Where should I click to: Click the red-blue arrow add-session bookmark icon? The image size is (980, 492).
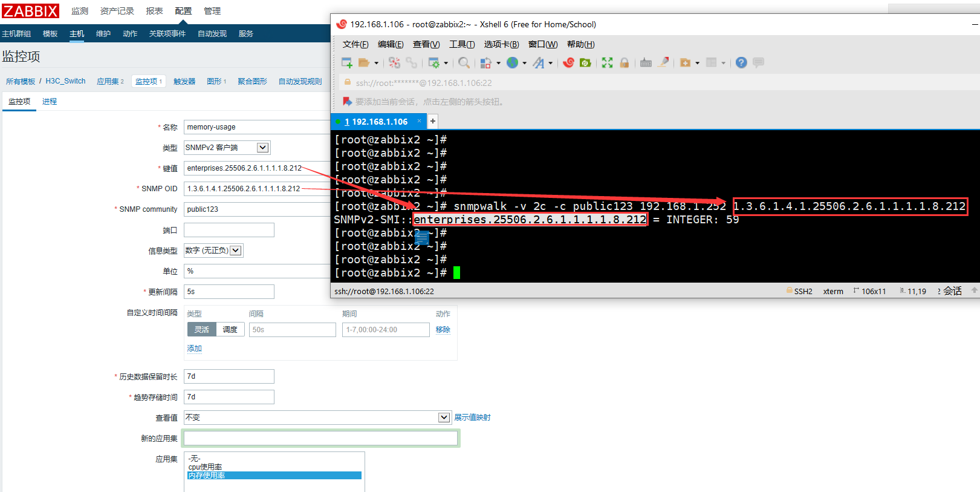pos(347,101)
